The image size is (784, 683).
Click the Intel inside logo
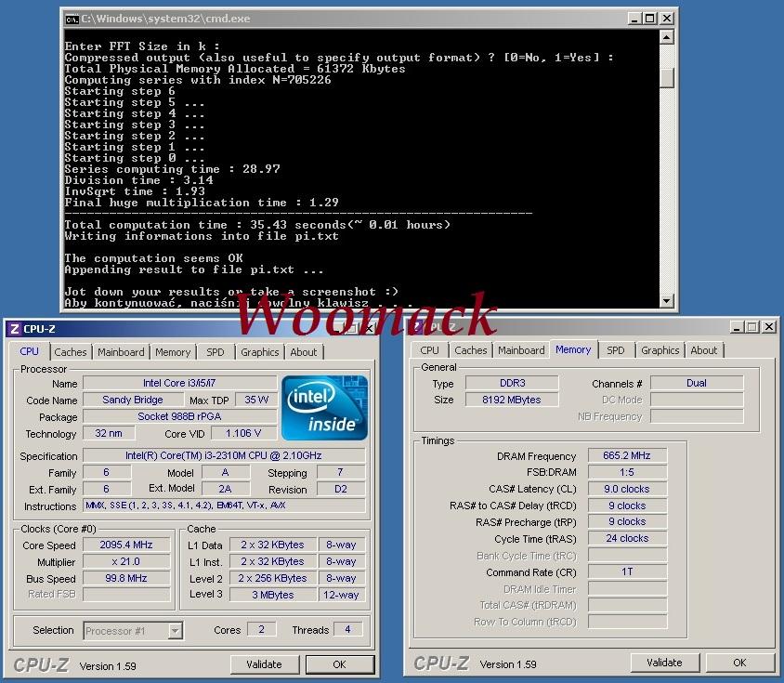click(324, 408)
